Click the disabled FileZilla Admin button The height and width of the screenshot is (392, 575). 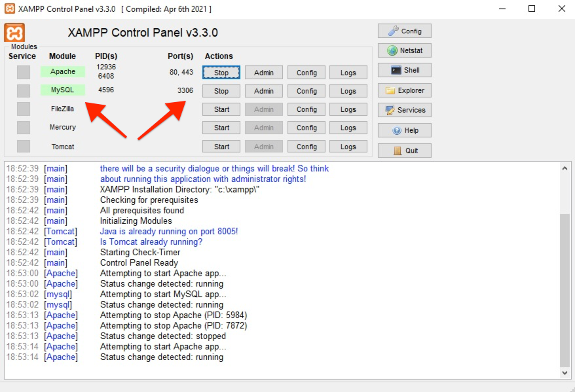pyautogui.click(x=264, y=109)
